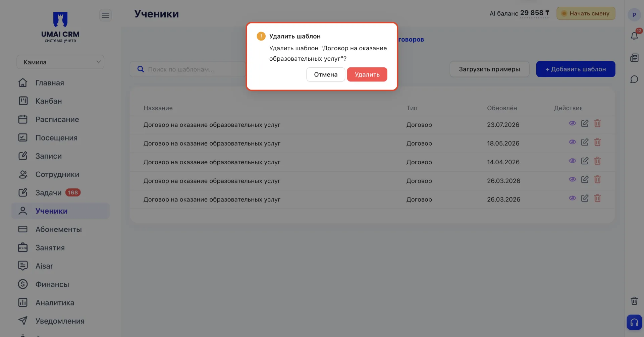This screenshot has width=644, height=337.
Task: Click the date 18.05.2026
Action: click(503, 144)
